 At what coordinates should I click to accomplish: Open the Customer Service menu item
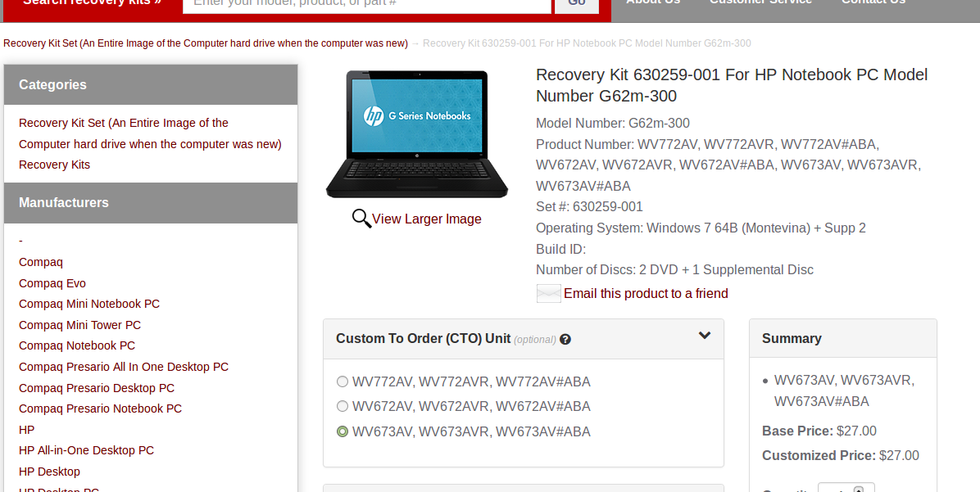(x=760, y=2)
